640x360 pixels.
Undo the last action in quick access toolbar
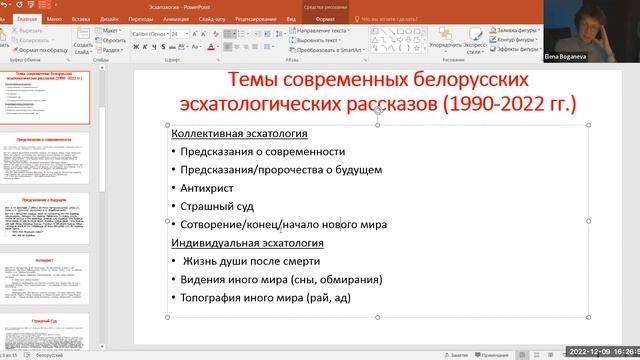point(3,4)
